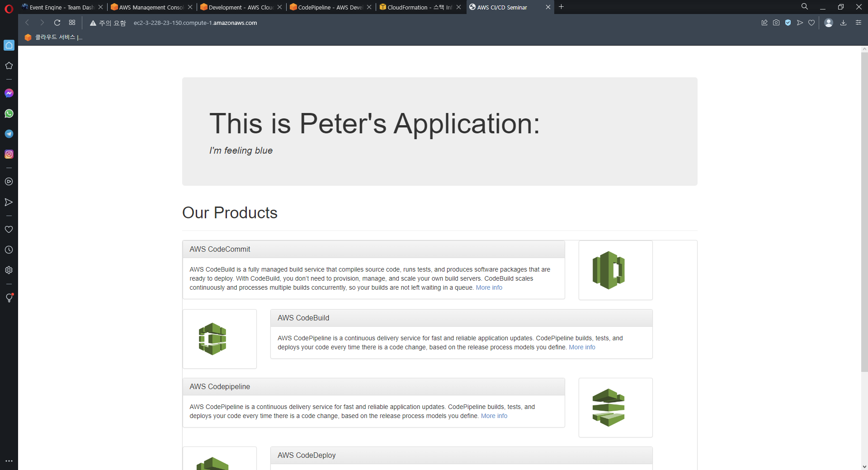Click the AWS Codepipeline panel heading
Viewport: 868px width, 470px height.
click(x=373, y=386)
